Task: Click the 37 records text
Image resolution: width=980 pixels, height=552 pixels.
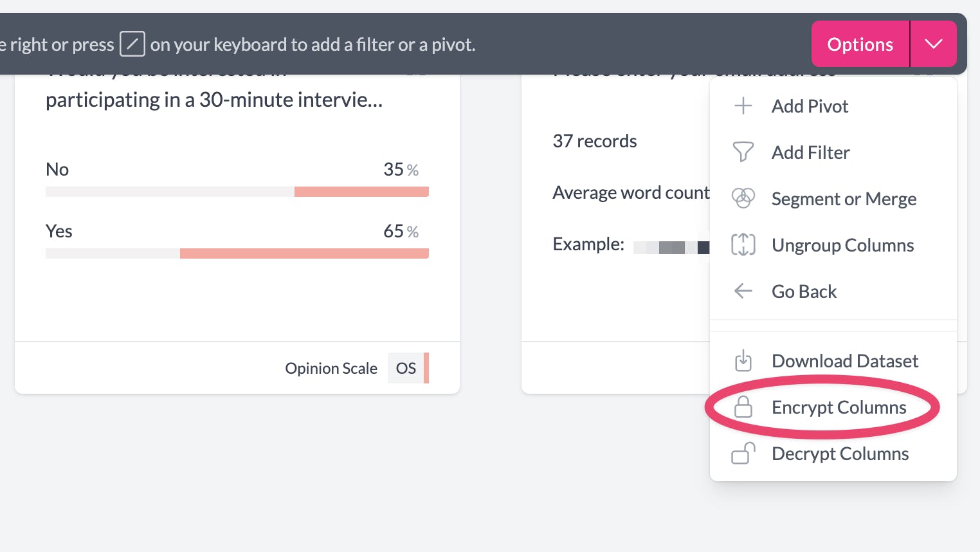Action: (595, 141)
